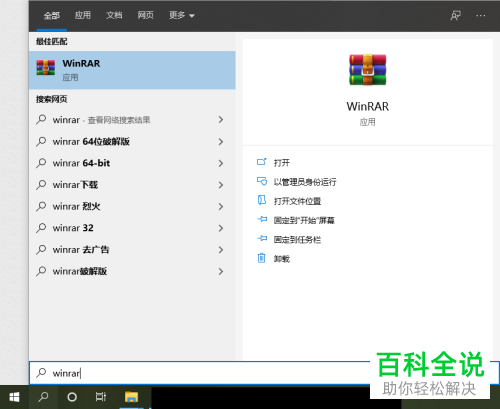500x409 pixels.
Task: Open the three-dot options menu
Action: [x=481, y=15]
